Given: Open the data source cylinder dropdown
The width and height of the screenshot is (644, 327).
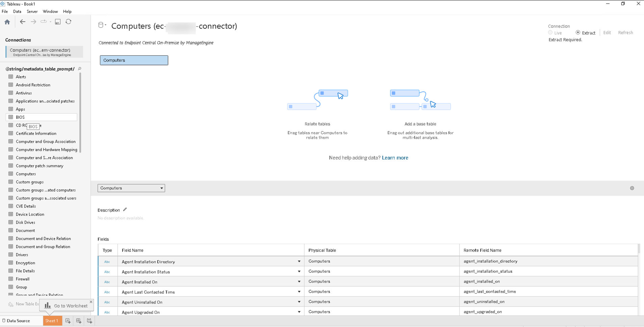Looking at the screenshot, I should point(102,25).
